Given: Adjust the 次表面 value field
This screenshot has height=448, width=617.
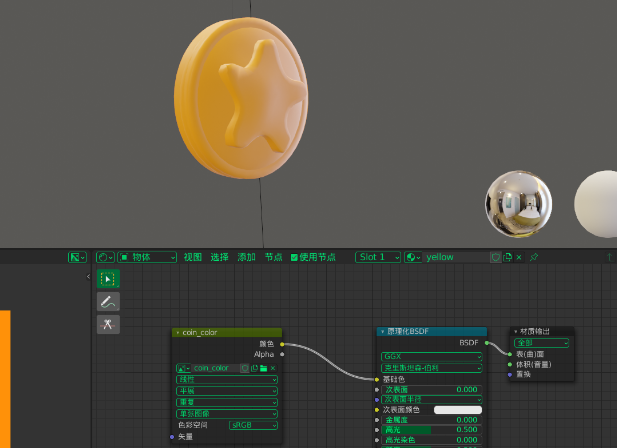Looking at the screenshot, I should tap(432, 390).
